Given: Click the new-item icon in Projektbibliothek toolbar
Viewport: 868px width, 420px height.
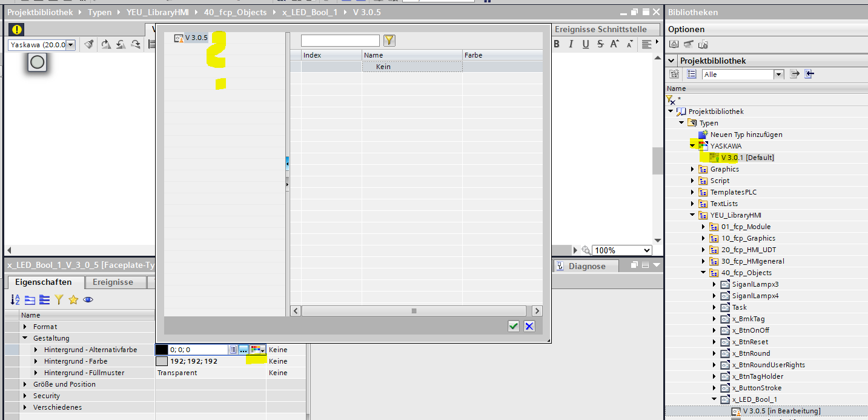Looking at the screenshot, I should click(674, 74).
